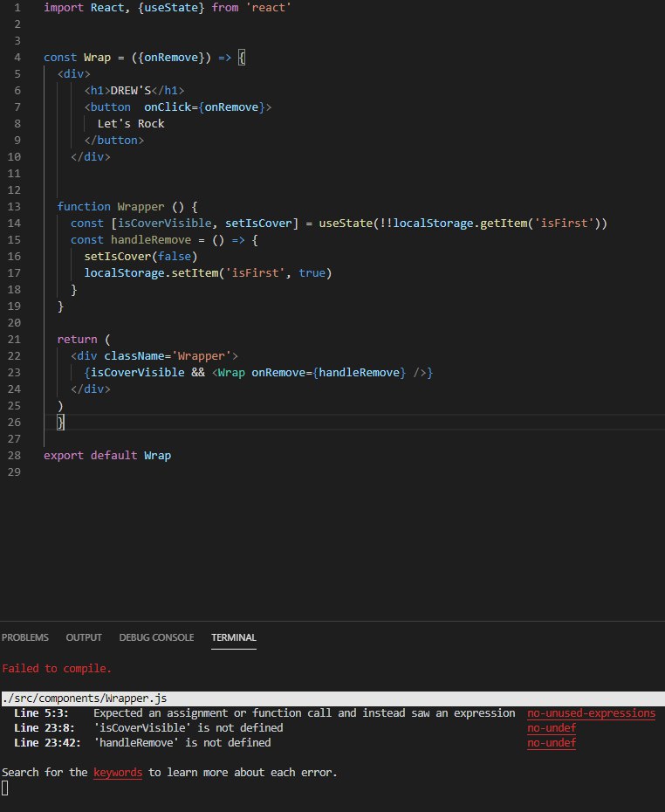The image size is (665, 812).
Task: Select the TERMINAL panel tab
Action: [233, 637]
